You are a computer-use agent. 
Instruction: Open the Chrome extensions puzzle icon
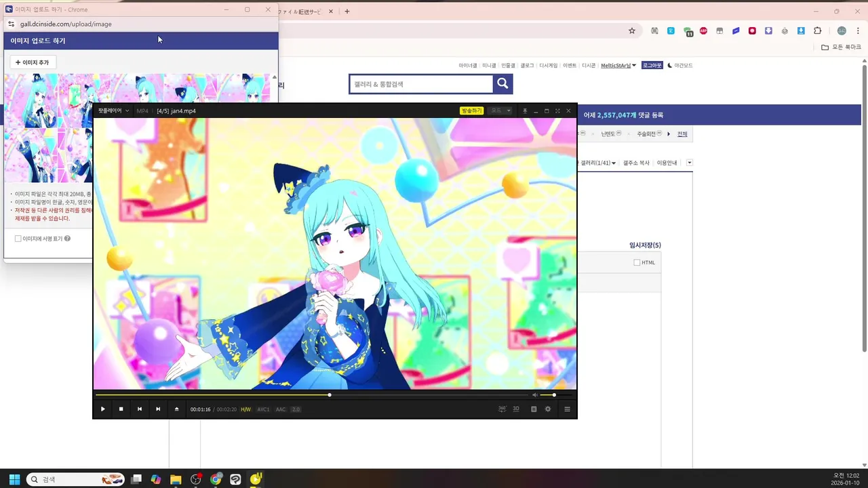[817, 30]
